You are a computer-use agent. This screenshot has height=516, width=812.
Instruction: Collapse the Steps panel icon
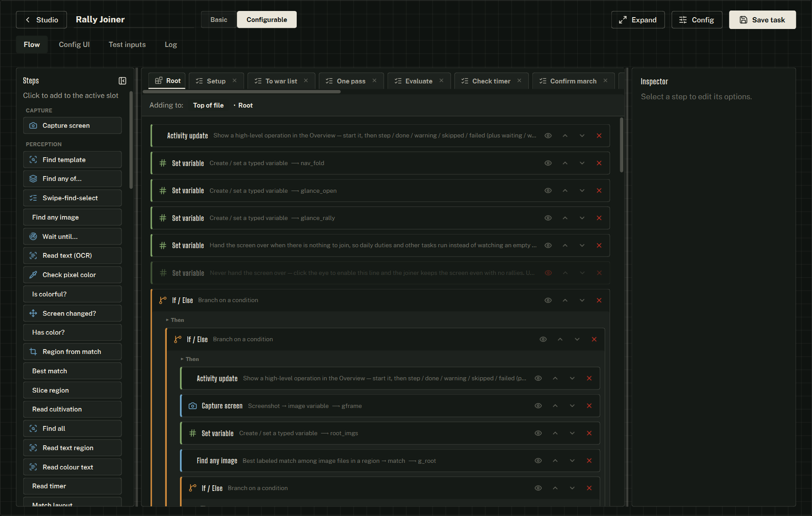tap(122, 81)
